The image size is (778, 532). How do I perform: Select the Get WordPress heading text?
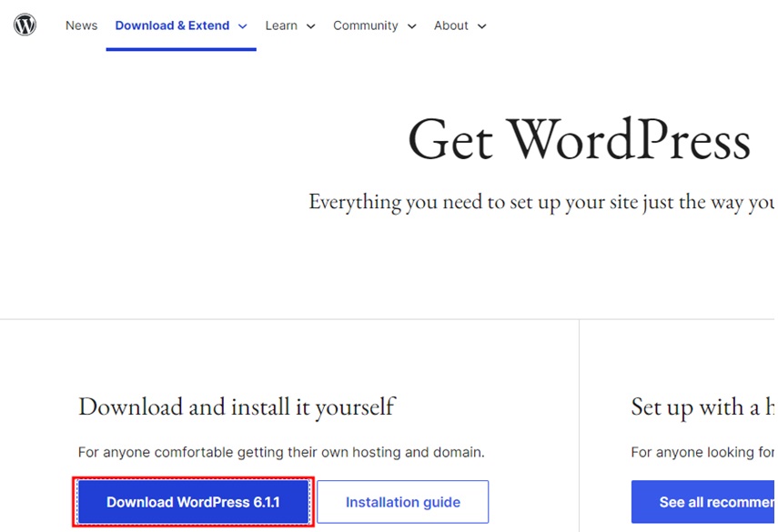pyautogui.click(x=579, y=140)
